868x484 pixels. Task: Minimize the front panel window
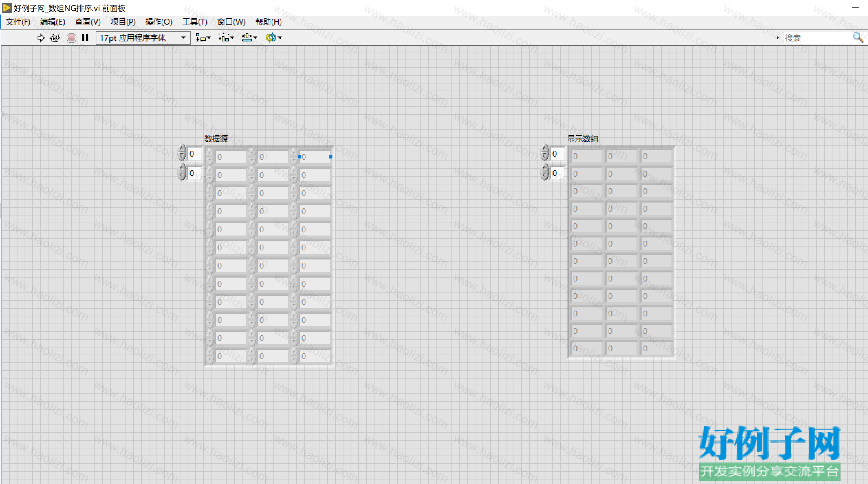click(855, 7)
